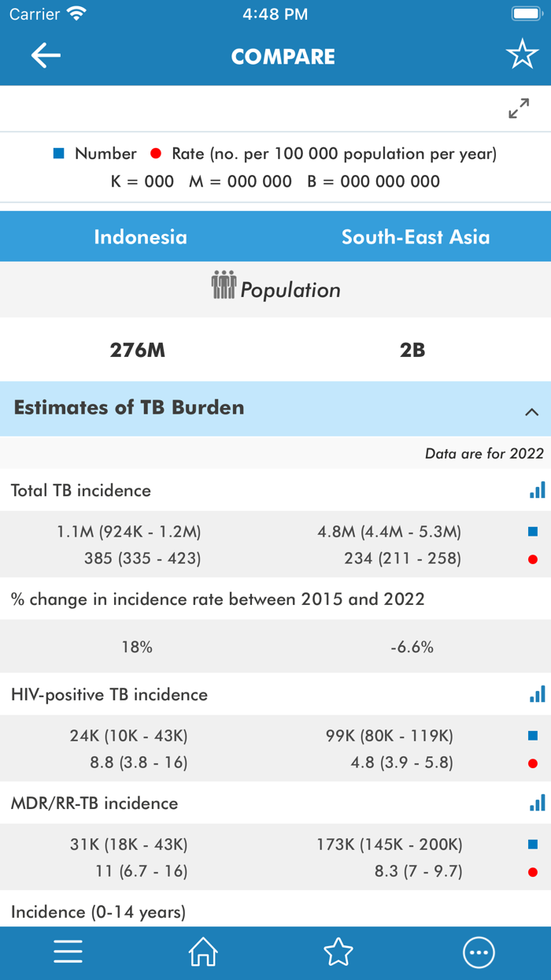Open the hamburger menu in the bottom bar

68,952
